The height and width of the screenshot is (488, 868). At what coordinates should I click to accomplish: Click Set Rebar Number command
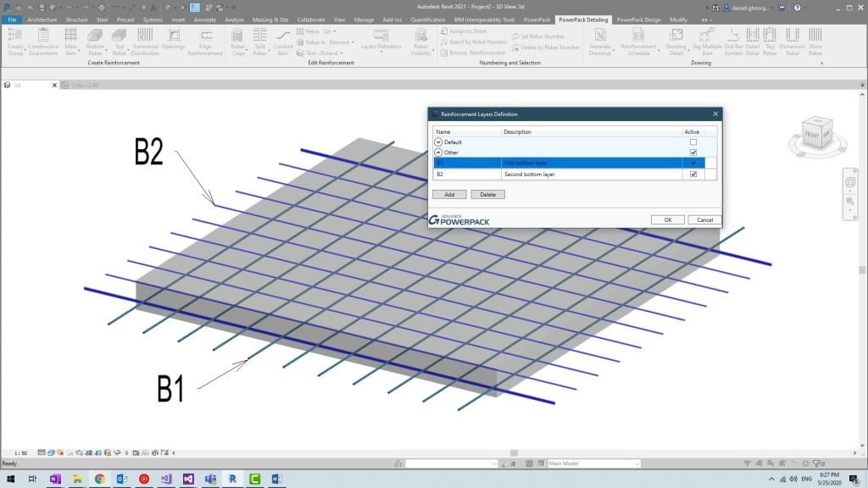pyautogui.click(x=538, y=36)
